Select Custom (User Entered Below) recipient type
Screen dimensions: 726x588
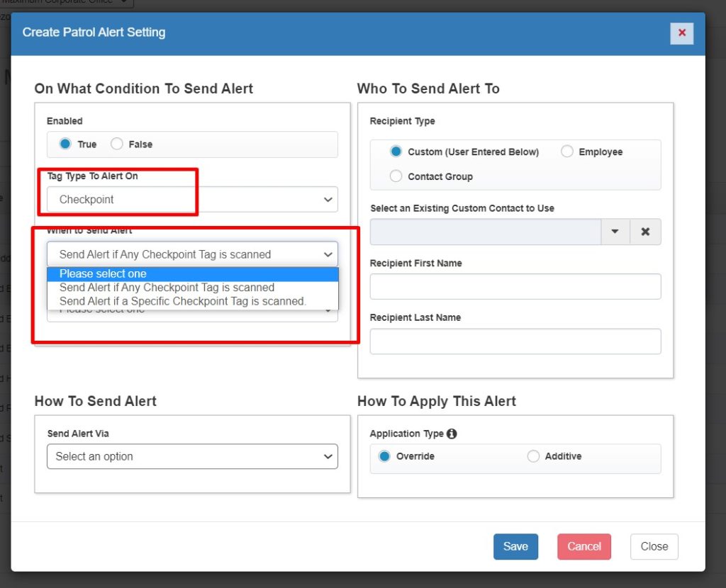point(396,152)
